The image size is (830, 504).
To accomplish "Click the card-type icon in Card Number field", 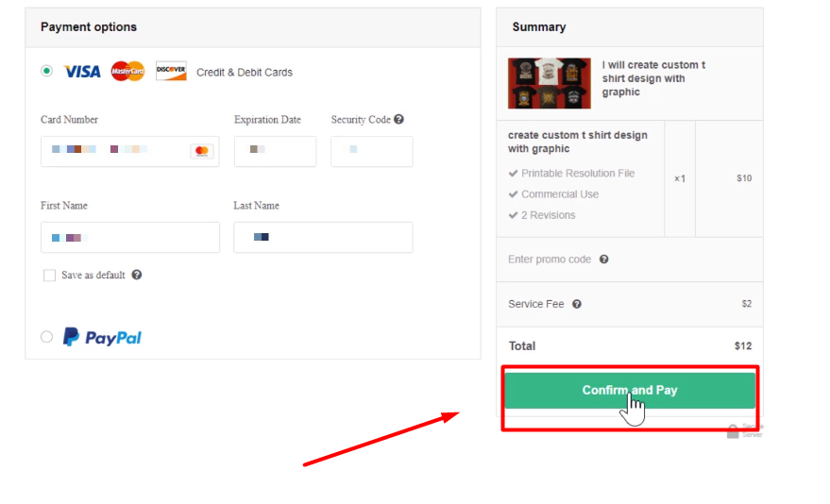I will click(201, 151).
